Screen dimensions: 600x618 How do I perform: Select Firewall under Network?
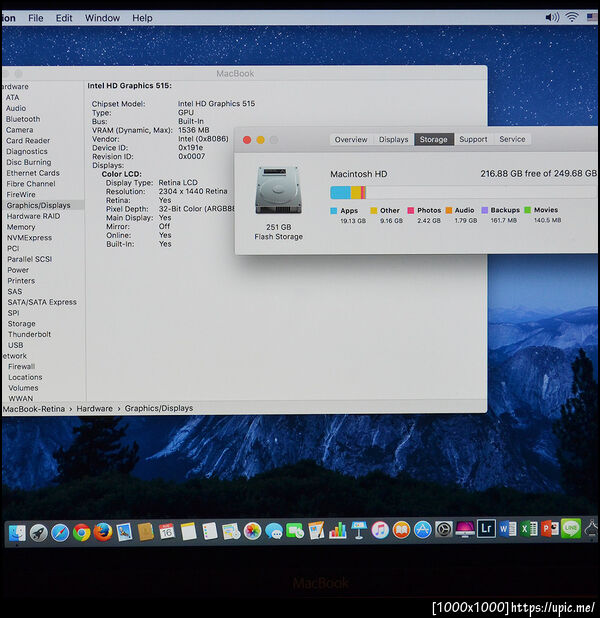[x=21, y=367]
